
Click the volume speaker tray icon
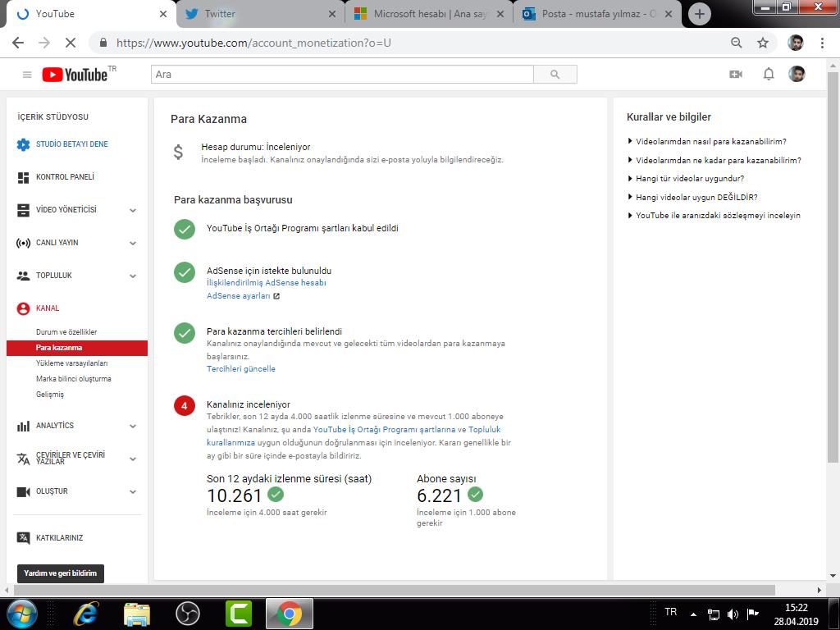733,614
